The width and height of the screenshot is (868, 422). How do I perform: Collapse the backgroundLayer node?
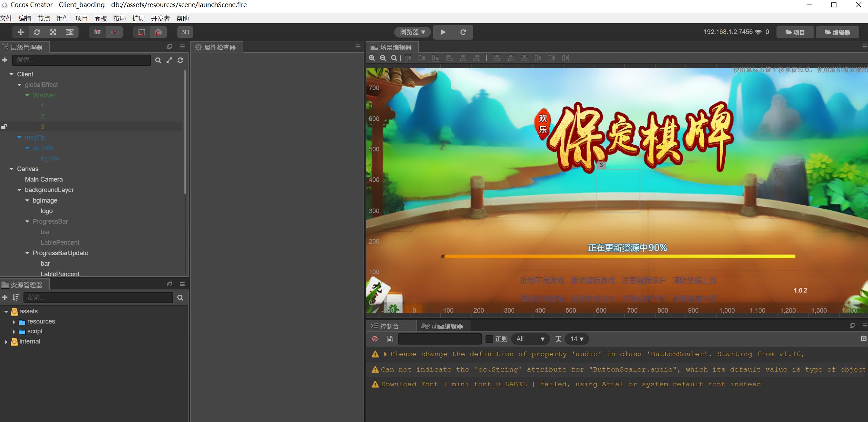coord(19,190)
